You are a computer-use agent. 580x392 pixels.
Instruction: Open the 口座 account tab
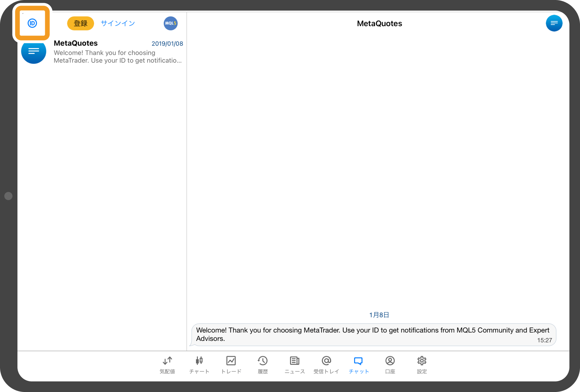click(390, 365)
